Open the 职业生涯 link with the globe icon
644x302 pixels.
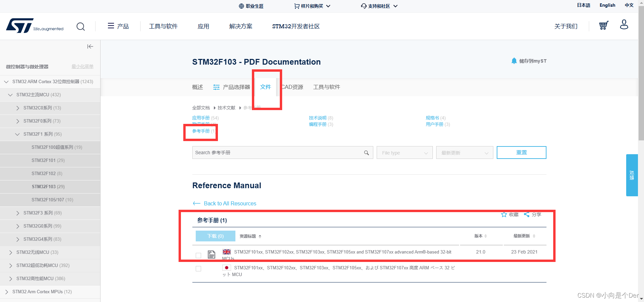251,6
